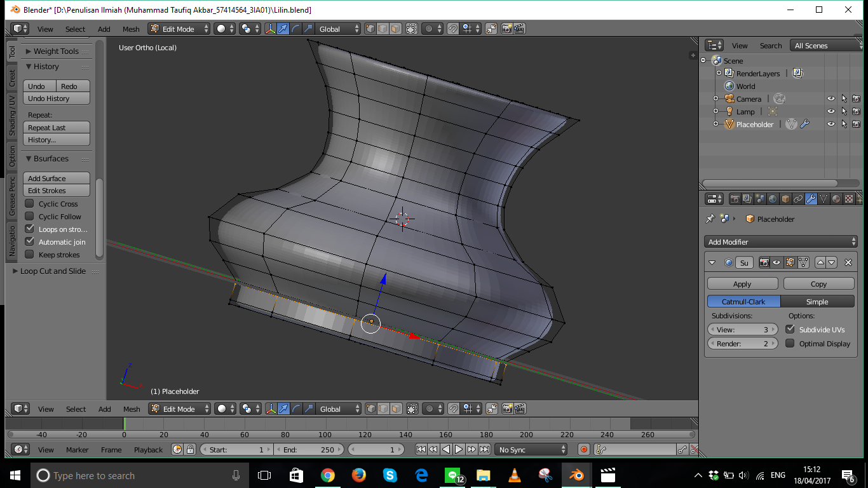Open the outliner Search menu
The image size is (868, 488).
coord(771,45)
